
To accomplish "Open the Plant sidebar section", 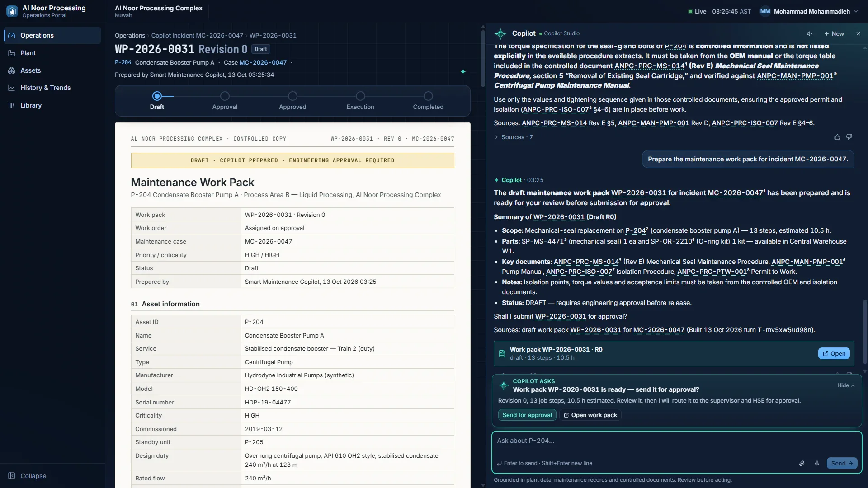I will (x=52, y=53).
